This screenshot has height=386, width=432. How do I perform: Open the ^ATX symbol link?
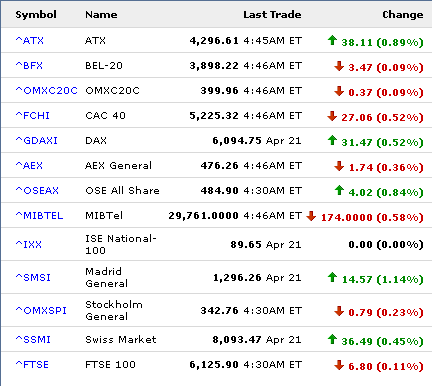29,40
